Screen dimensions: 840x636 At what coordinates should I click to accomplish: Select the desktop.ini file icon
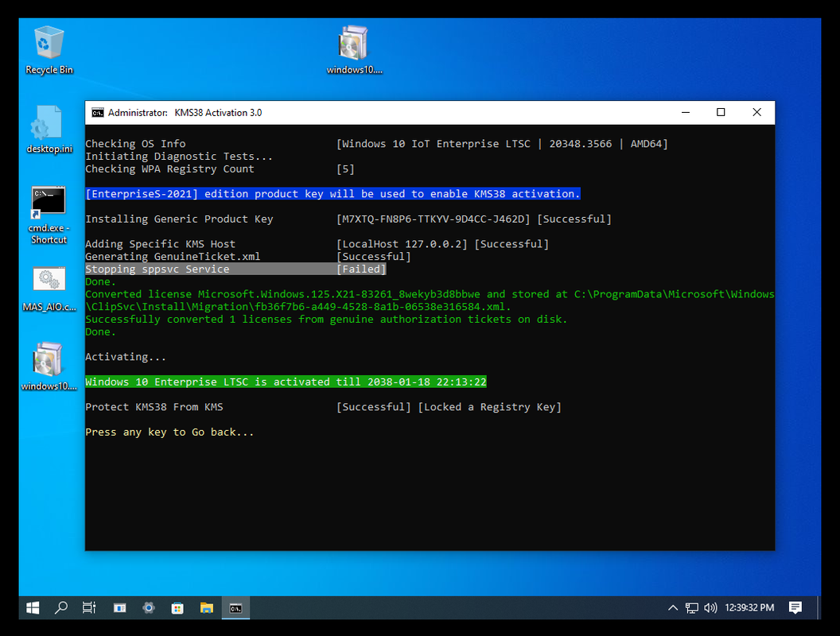pos(49,129)
